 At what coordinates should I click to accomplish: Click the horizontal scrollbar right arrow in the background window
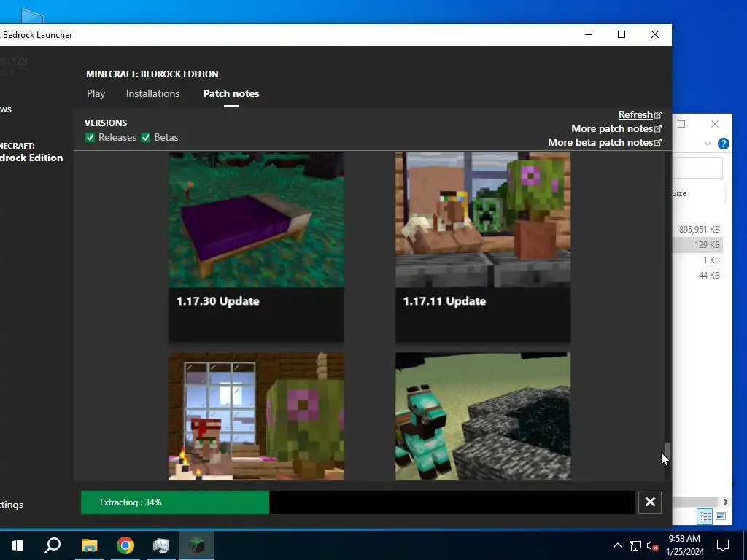click(x=726, y=502)
